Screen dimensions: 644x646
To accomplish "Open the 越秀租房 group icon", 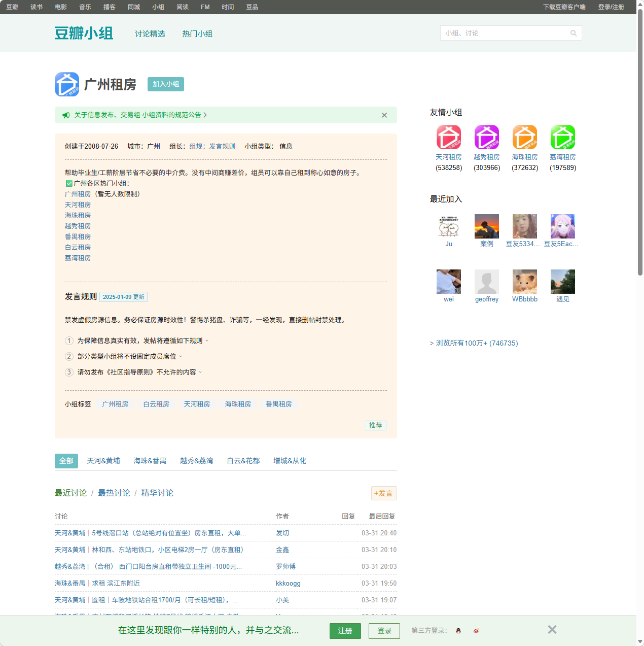I will (487, 137).
